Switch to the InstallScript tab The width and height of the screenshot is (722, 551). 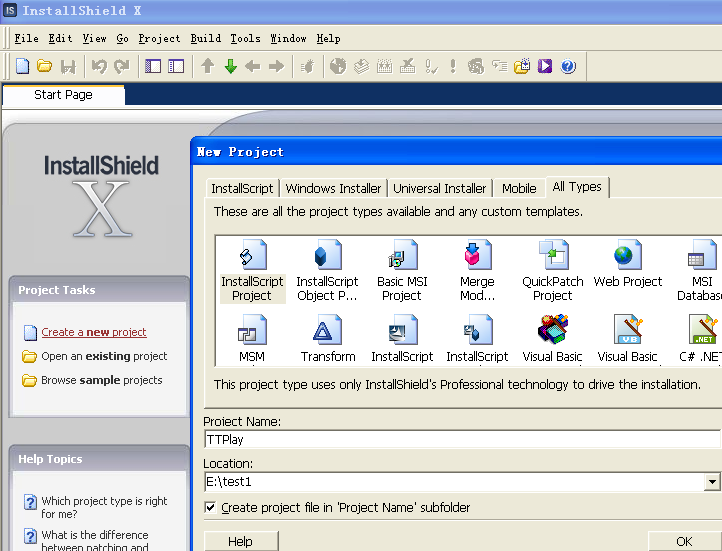click(242, 188)
